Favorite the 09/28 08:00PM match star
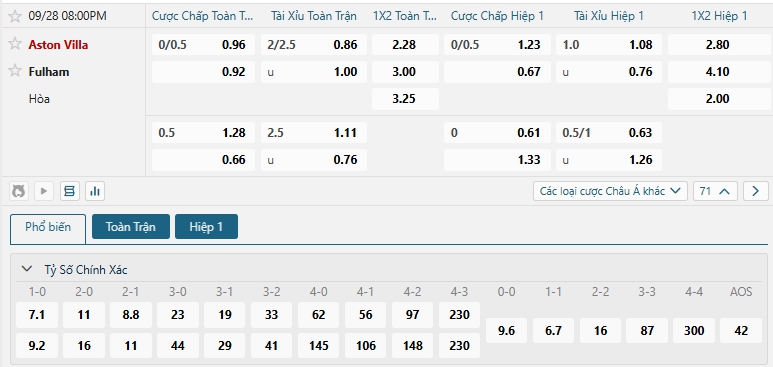Screen dimensions: 773x367 click(15, 16)
